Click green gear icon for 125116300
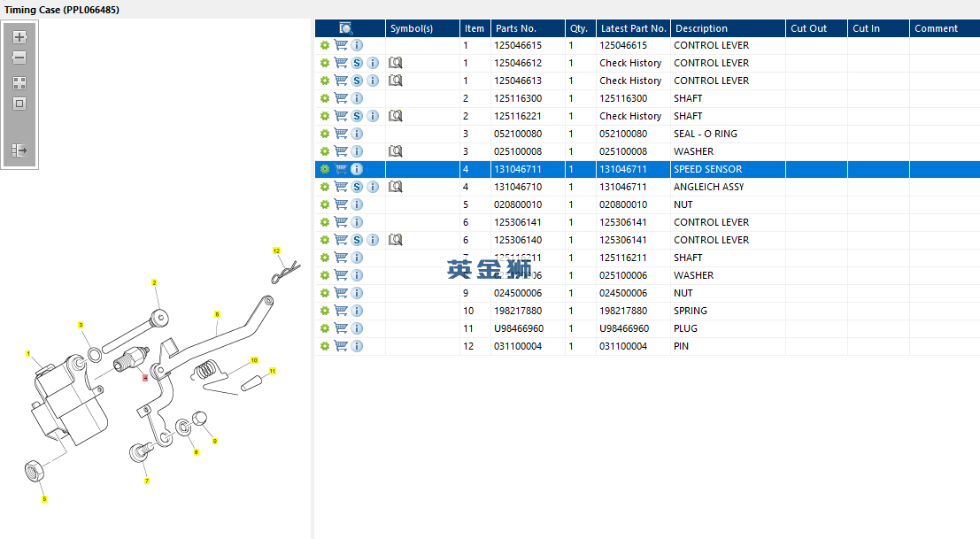This screenshot has width=980, height=539. pos(324,98)
